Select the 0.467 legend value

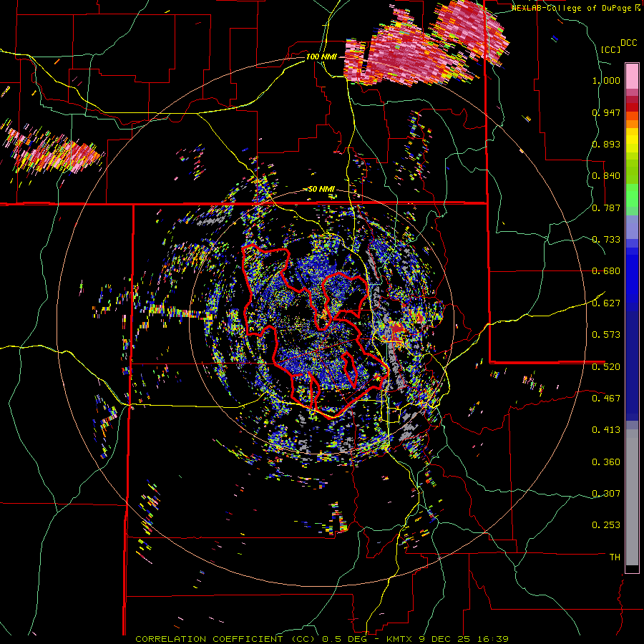pyautogui.click(x=606, y=398)
